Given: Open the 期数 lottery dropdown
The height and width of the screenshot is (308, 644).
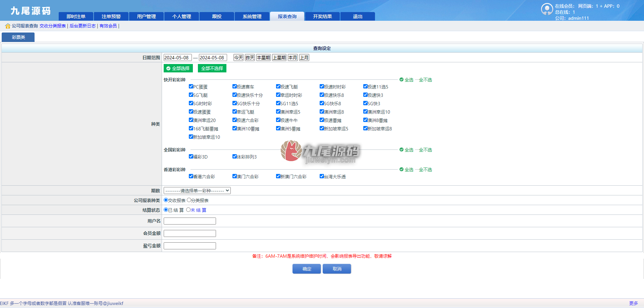Looking at the screenshot, I should pos(197,191).
